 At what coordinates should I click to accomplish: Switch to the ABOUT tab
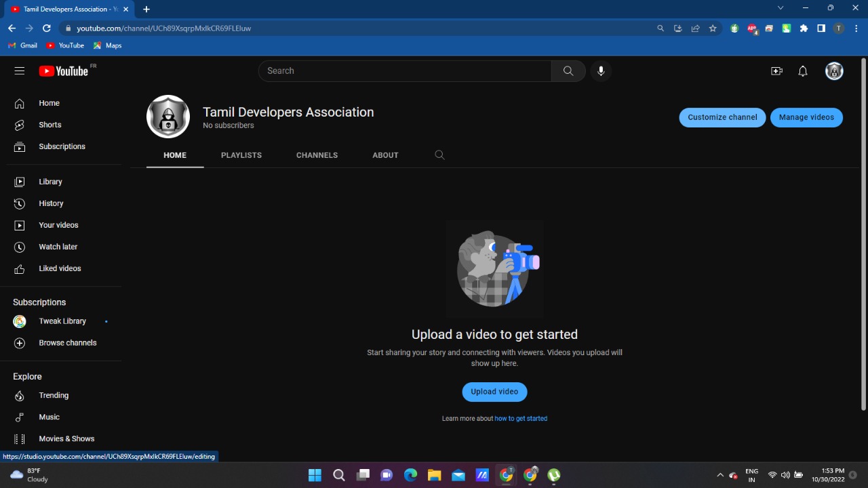pyautogui.click(x=385, y=155)
